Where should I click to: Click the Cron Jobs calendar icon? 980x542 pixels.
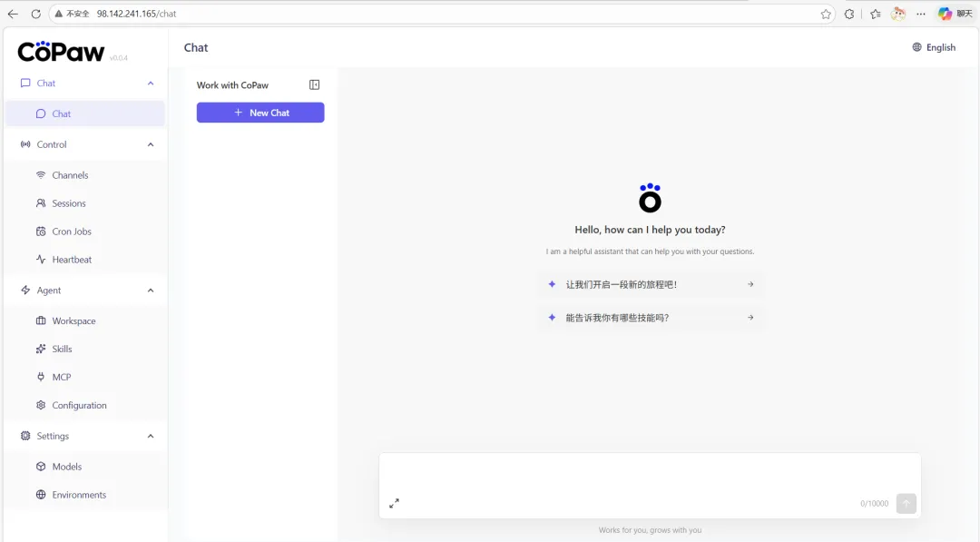(41, 232)
